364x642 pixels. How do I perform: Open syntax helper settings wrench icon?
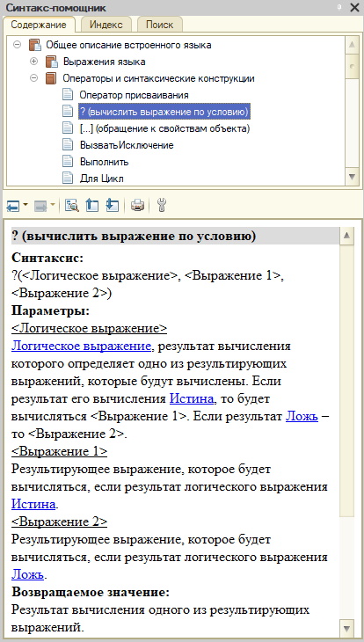coord(161,205)
